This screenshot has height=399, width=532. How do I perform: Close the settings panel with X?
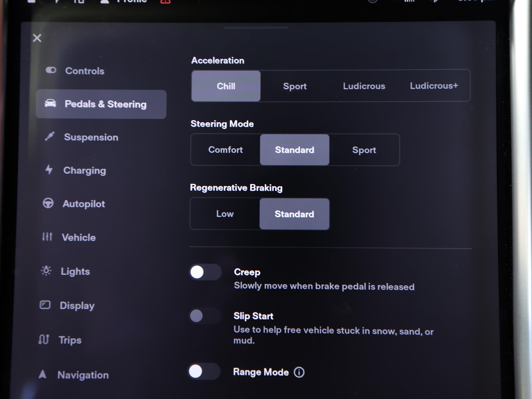[37, 38]
